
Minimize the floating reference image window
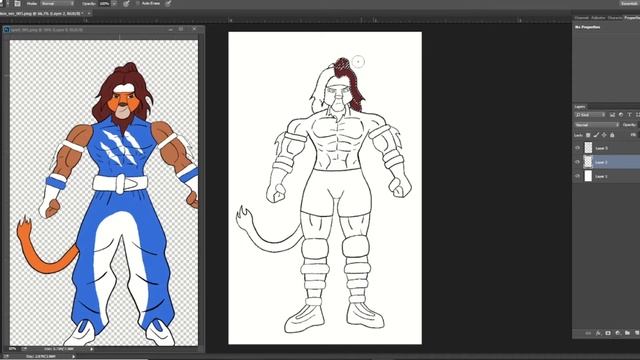[x=170, y=29]
